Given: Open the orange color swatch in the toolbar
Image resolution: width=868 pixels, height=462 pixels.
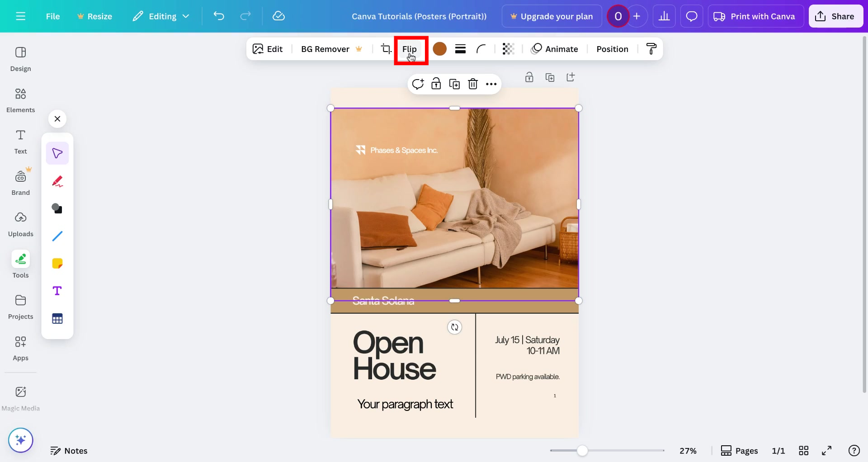Looking at the screenshot, I should point(439,49).
